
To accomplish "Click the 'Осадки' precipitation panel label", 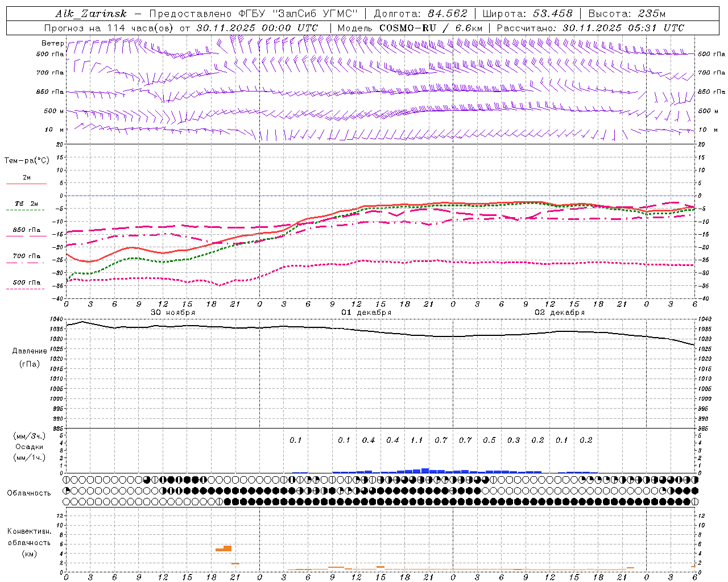I will click(30, 447).
